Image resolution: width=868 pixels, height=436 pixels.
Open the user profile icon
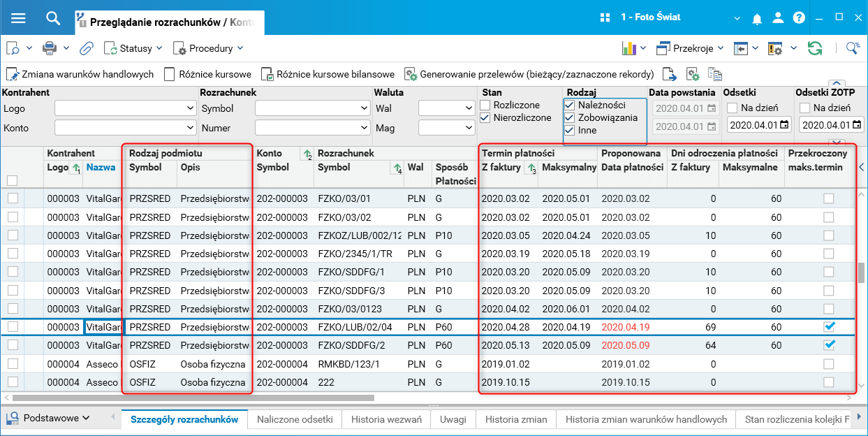tap(778, 18)
